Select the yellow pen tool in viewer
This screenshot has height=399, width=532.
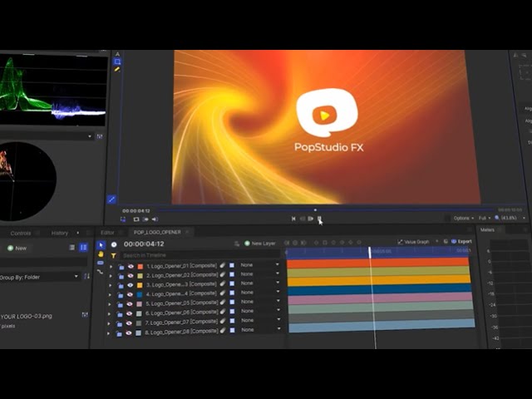(x=117, y=70)
